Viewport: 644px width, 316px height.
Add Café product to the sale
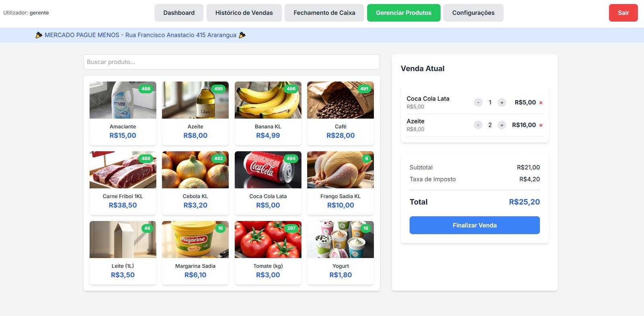click(340, 113)
